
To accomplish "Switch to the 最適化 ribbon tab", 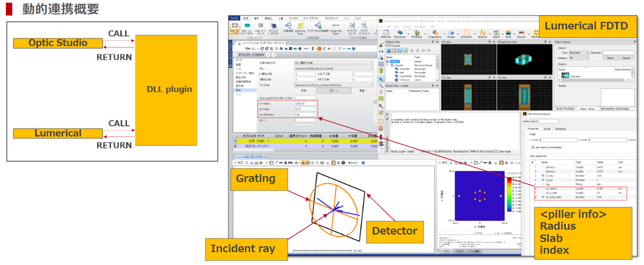I will (270, 19).
